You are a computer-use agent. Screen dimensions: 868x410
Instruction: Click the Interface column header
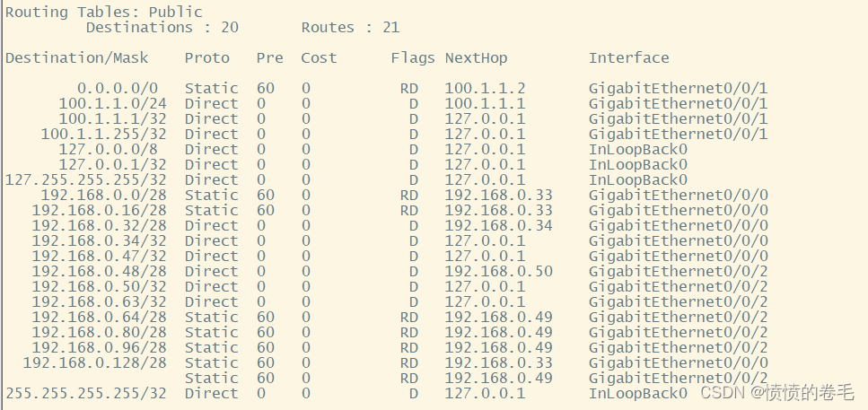(x=628, y=58)
